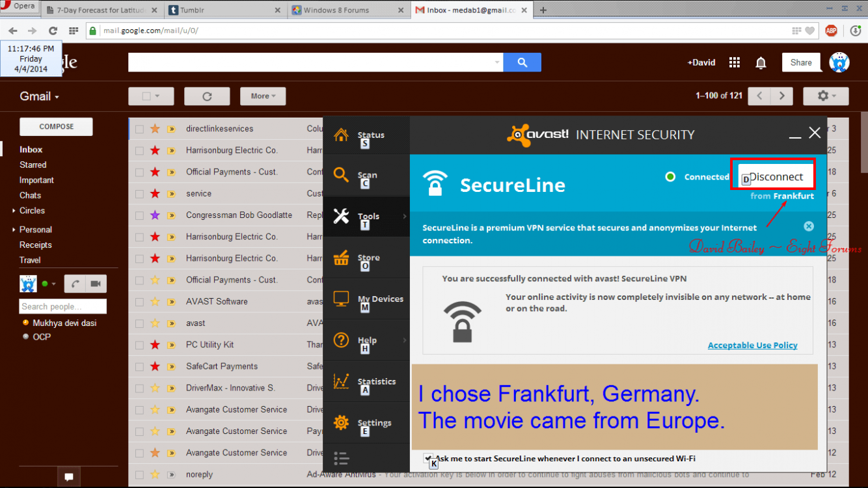Select Congressman Bob Goodlatte email checkbox
Image resolution: width=868 pixels, height=488 pixels.
139,215
